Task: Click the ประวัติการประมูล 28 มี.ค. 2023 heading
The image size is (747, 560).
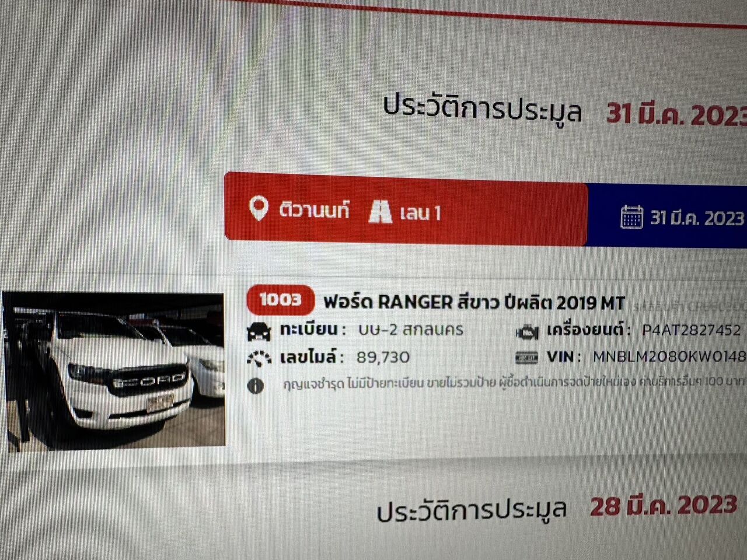Action: (557, 508)
